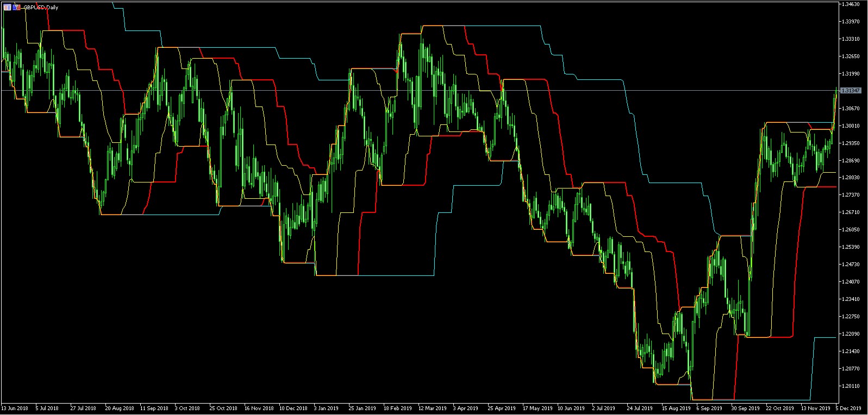Click the 10 Dec 2018 date label
This screenshot has height=415, width=868.
(x=294, y=408)
